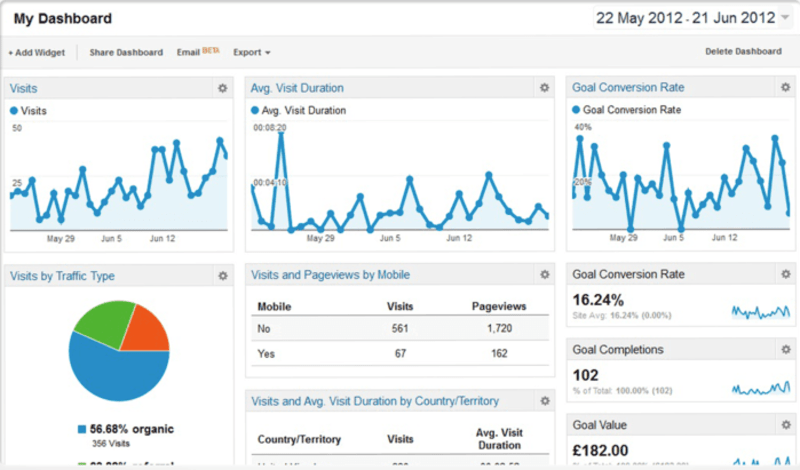Screen dimensions: 800x470
Task: Click Delete Dashboard link
Action: [x=743, y=52]
